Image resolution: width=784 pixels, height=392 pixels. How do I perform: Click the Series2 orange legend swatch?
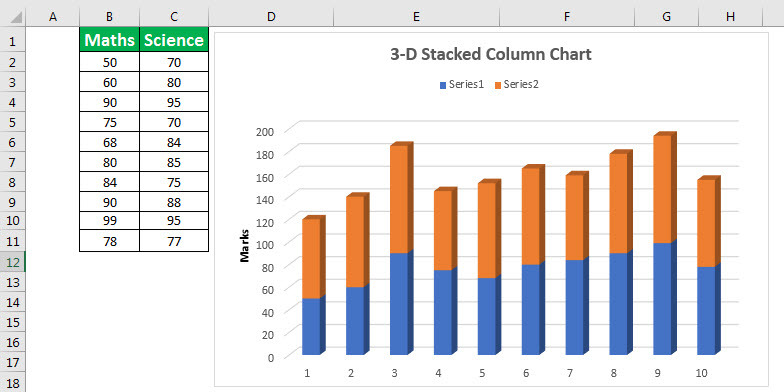coord(498,86)
